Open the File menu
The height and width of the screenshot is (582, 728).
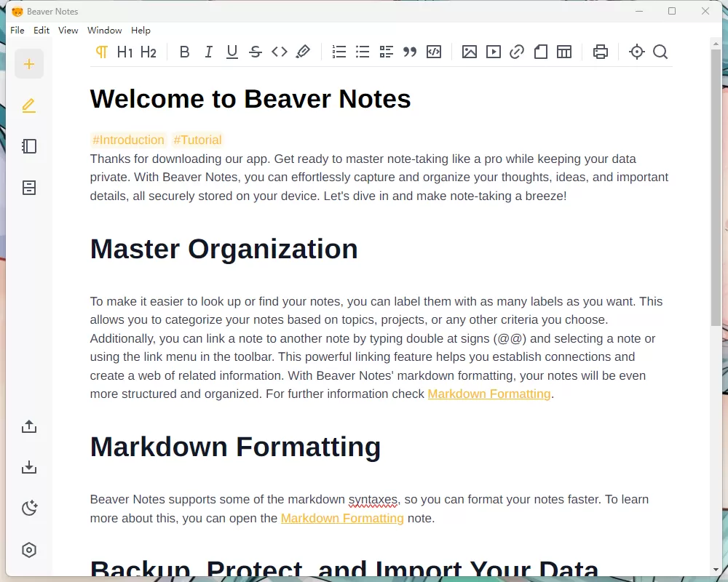tap(17, 31)
